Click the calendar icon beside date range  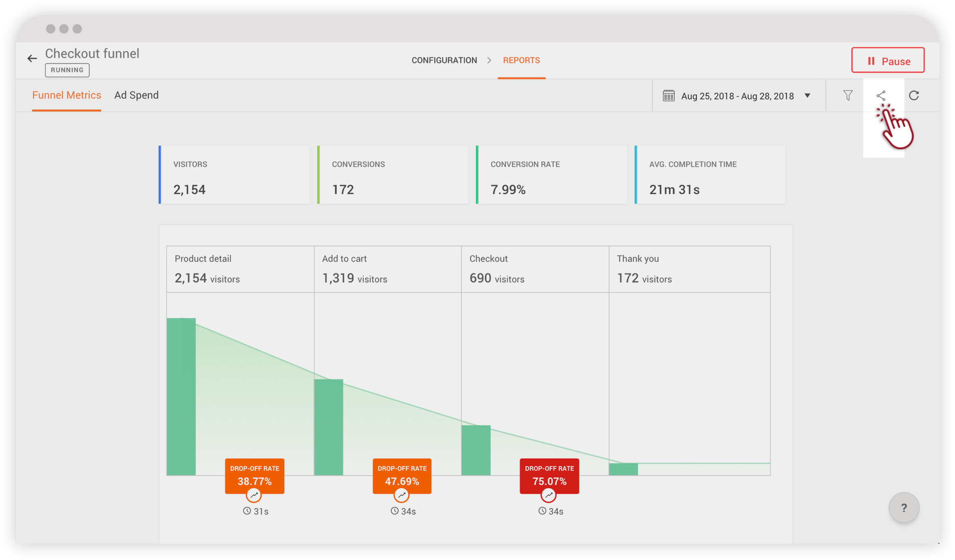click(x=668, y=96)
